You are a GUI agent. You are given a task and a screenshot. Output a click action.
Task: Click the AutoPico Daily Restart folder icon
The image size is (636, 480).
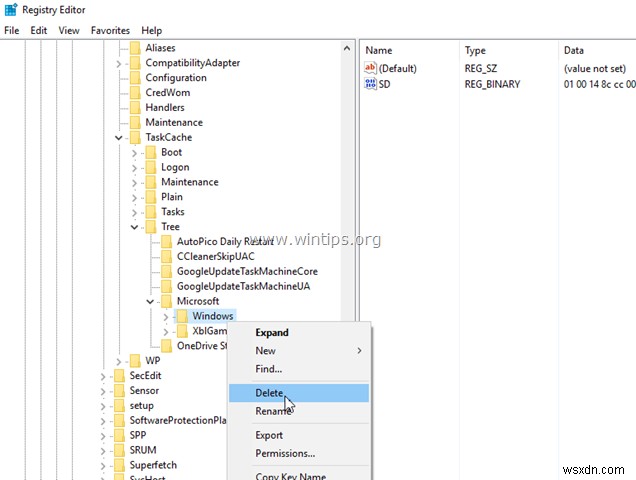click(166, 242)
